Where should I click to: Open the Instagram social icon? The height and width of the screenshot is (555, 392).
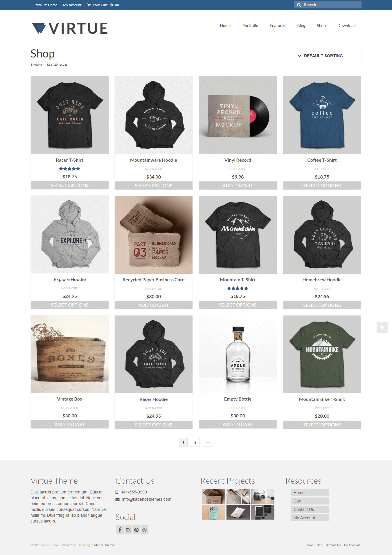[128, 530]
